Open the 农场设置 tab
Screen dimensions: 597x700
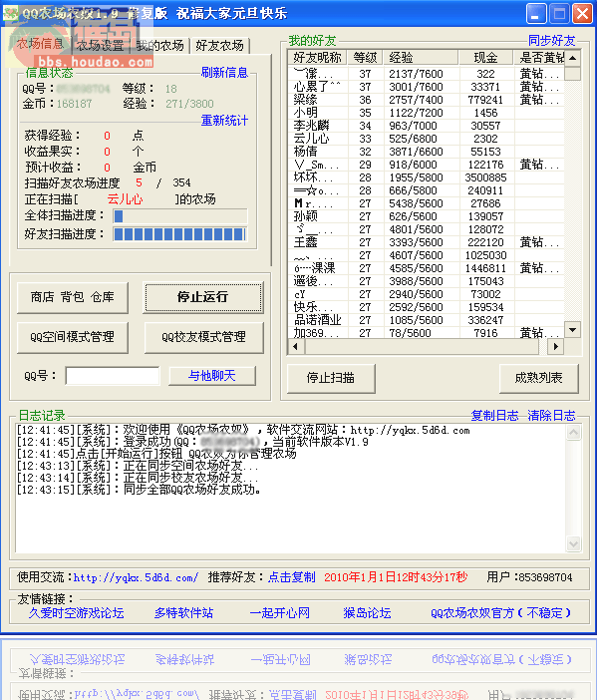tap(100, 45)
